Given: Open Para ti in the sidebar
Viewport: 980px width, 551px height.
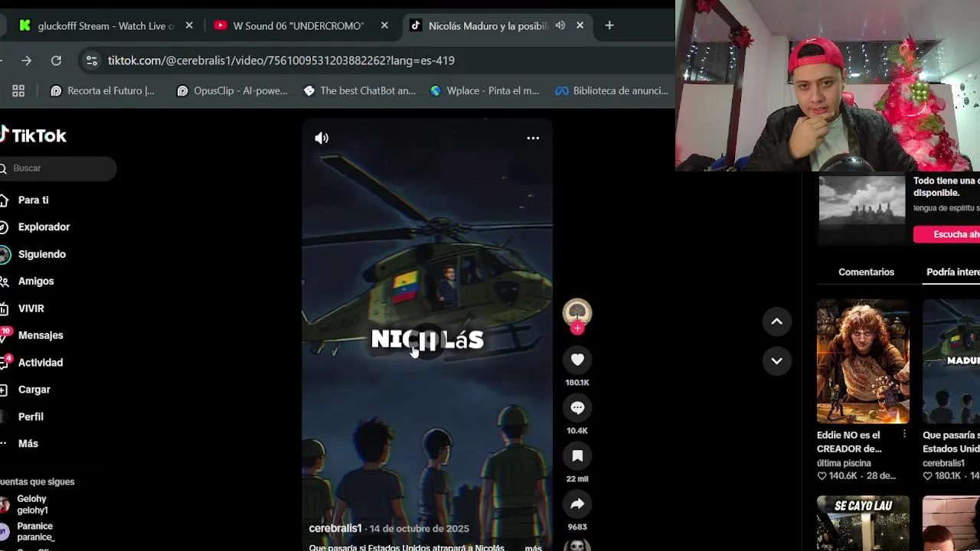Looking at the screenshot, I should (x=34, y=200).
